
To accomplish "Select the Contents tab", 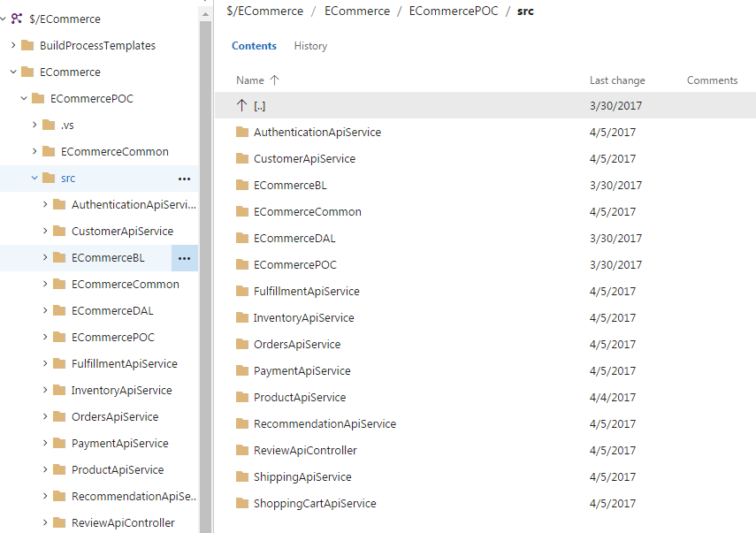I will (x=254, y=45).
